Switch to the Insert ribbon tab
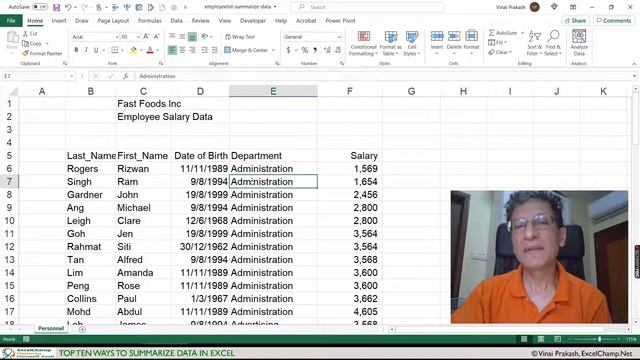The width and height of the screenshot is (640, 360). pos(59,20)
